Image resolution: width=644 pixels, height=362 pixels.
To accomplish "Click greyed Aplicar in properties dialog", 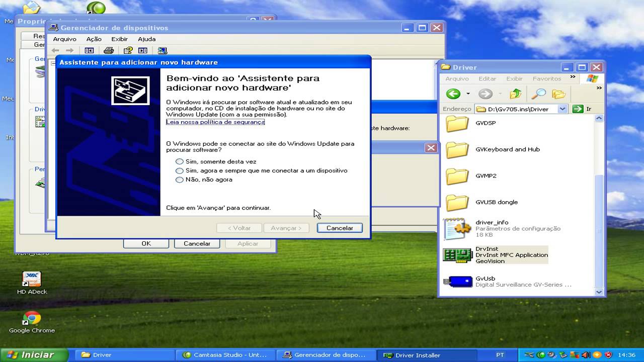I will pyautogui.click(x=248, y=243).
